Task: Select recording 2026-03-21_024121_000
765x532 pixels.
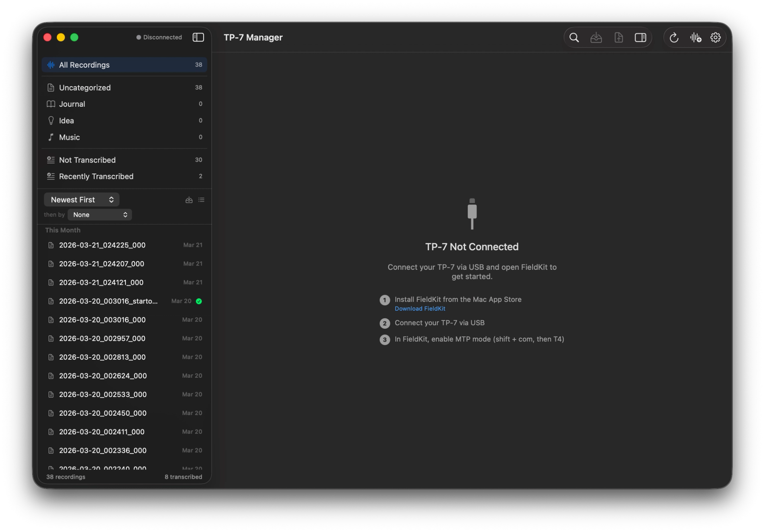Action: (x=124, y=283)
